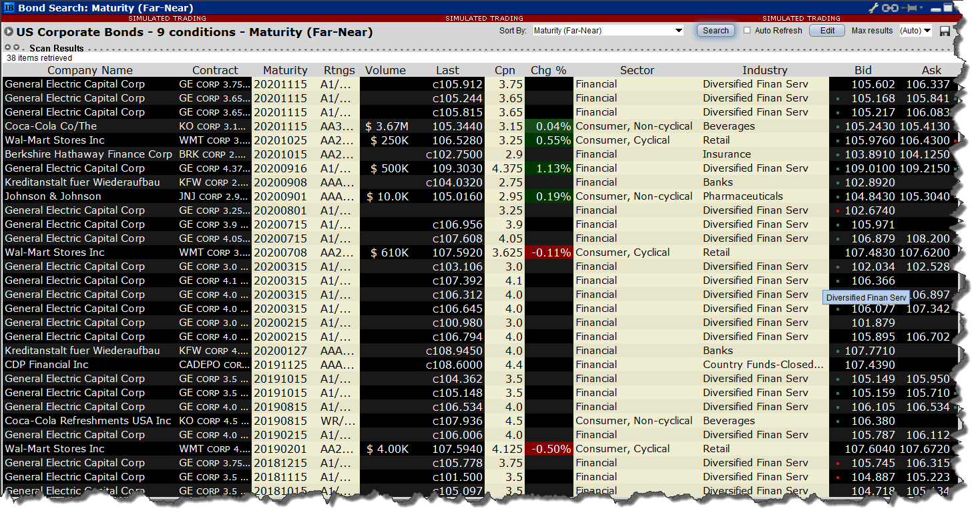Viewport: 980px width, 519px height.
Task: Click the 104.1250 ask price
Action: pyautogui.click(x=925, y=154)
